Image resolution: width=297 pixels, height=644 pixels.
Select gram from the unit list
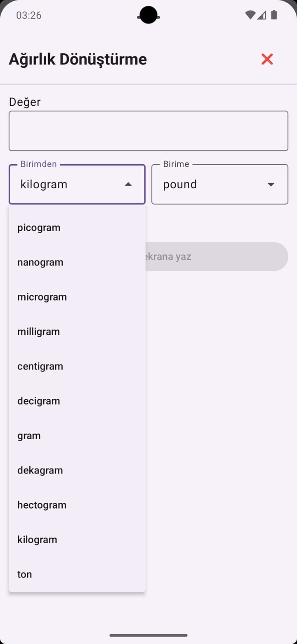(x=29, y=435)
